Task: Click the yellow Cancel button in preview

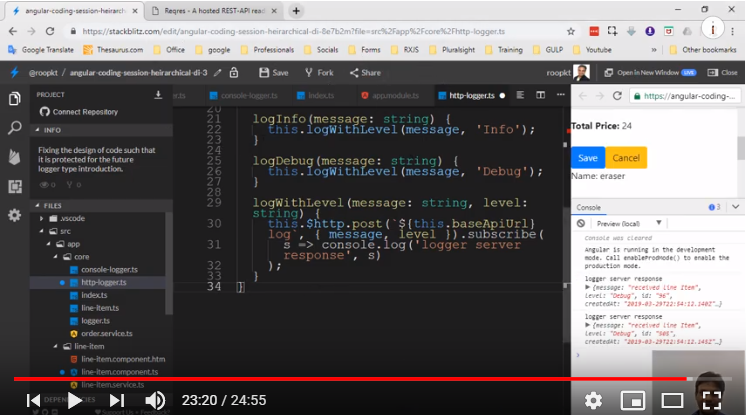Action: pyautogui.click(x=626, y=158)
